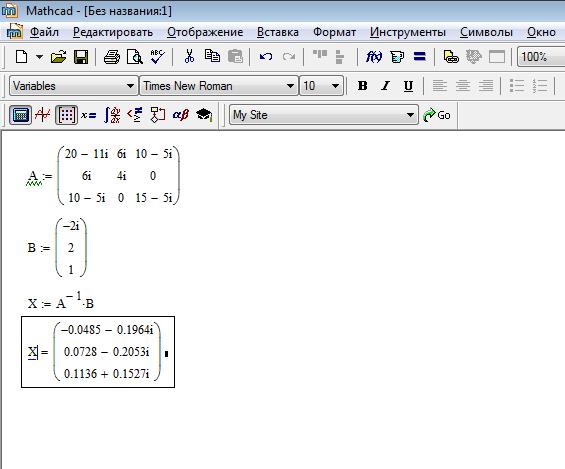Toggle the Greek symbol toolbar
The image size is (565, 469).
181,115
